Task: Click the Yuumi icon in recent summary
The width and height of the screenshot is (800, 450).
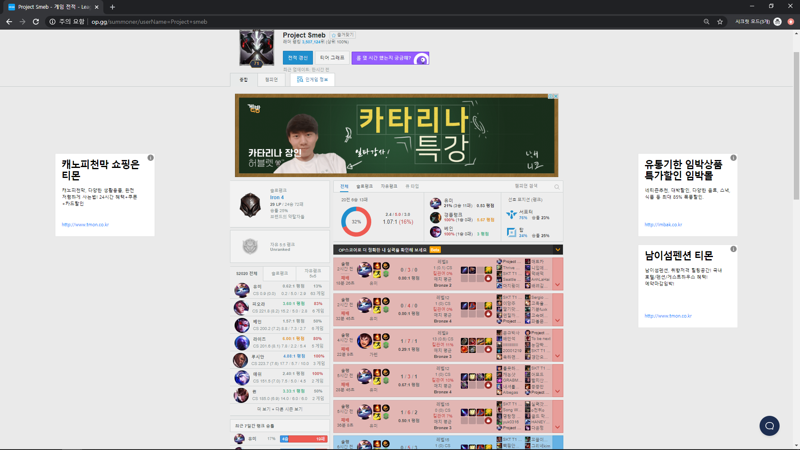Action: (435, 204)
